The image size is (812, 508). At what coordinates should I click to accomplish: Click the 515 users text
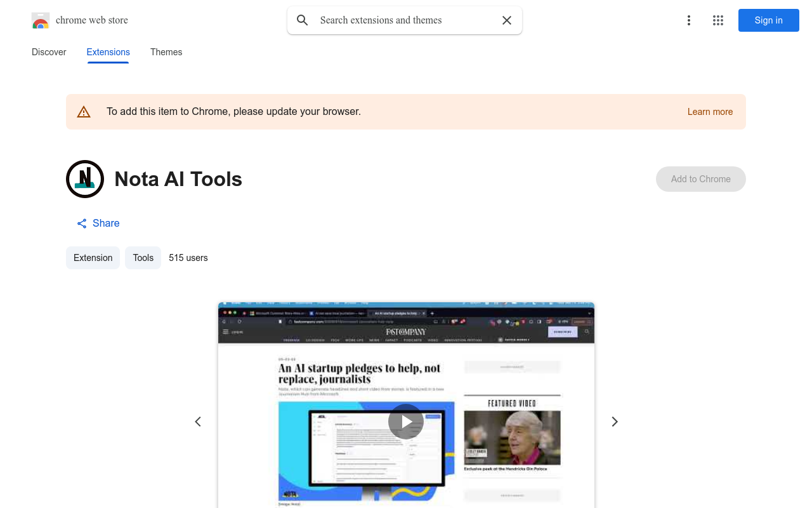(x=188, y=258)
